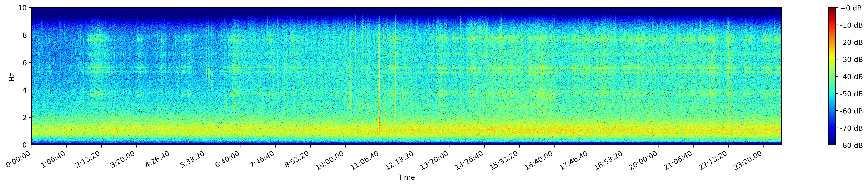
Task: Click the -20 dB colorbar label
Action: 852,43
